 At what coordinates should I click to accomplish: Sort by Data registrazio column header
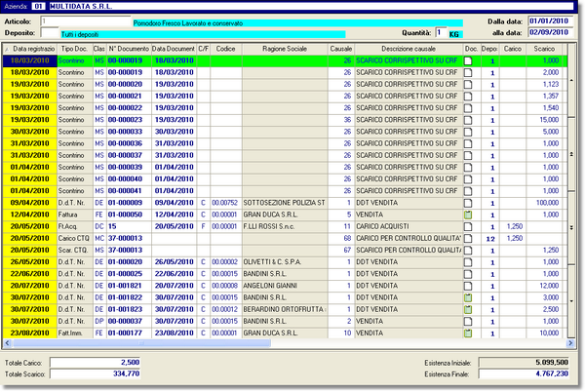pos(30,49)
